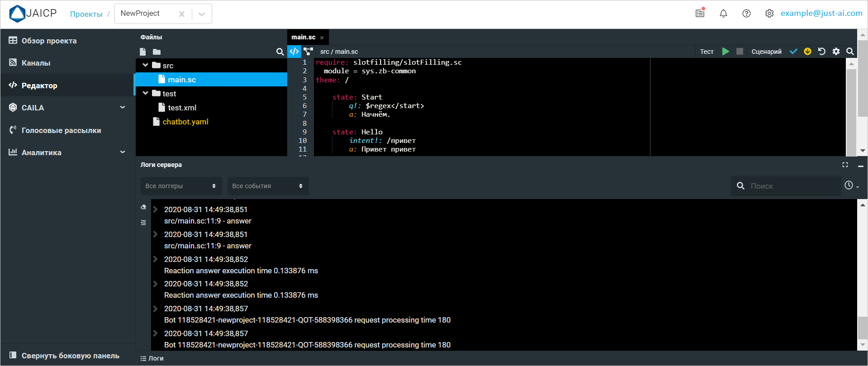Expand second 14:49:38,852 log entry
The width and height of the screenshot is (868, 366).
[x=155, y=283]
